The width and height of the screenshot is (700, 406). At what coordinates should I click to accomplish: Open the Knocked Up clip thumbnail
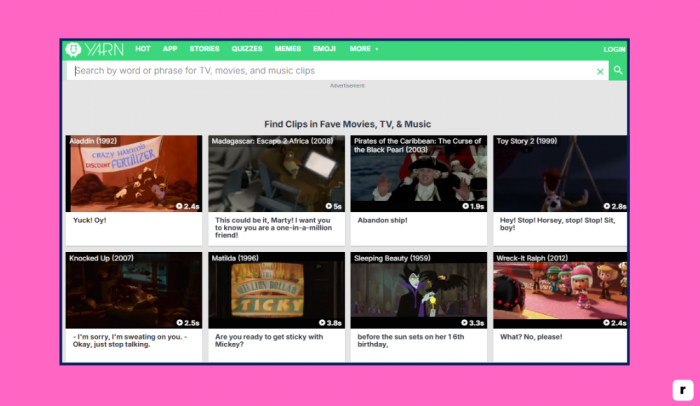click(134, 291)
